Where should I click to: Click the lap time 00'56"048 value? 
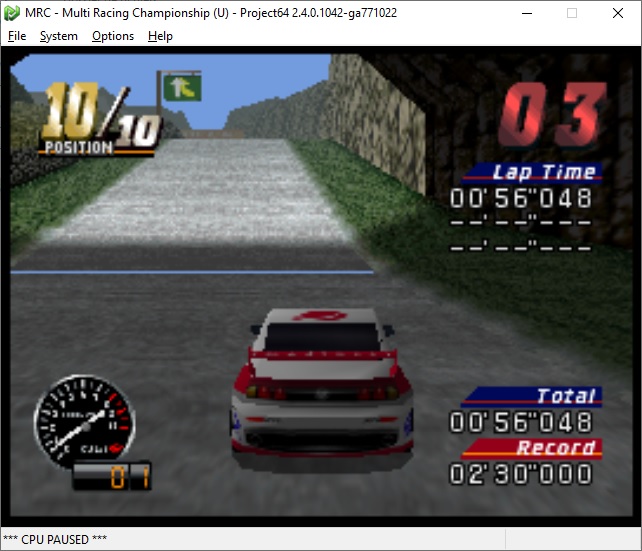point(520,198)
